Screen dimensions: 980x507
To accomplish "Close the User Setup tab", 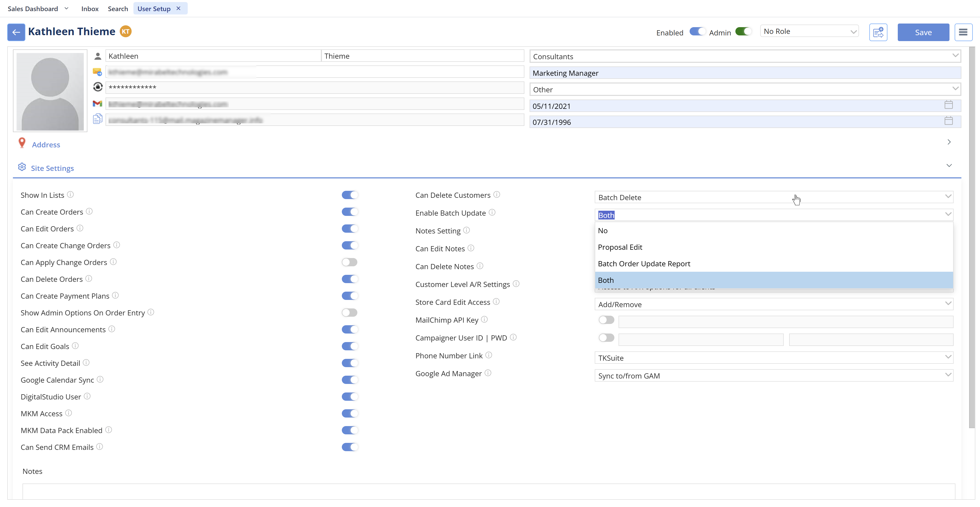I will click(178, 8).
